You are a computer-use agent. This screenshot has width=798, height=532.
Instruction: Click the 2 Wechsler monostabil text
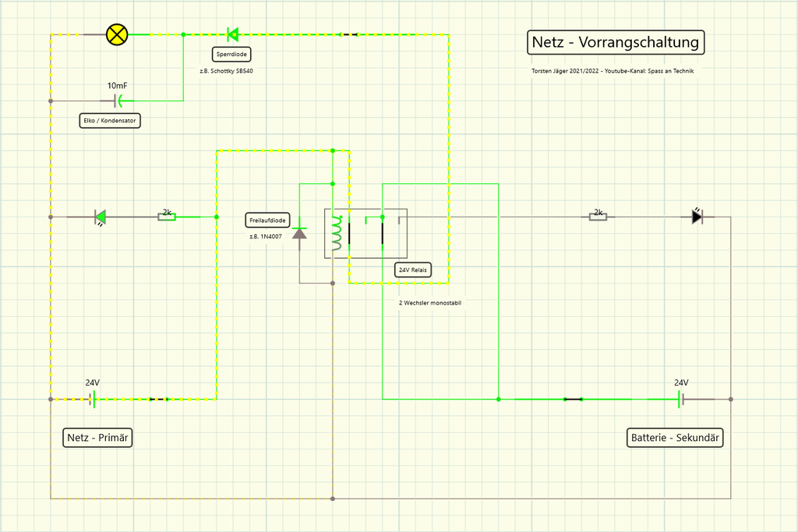[430, 303]
